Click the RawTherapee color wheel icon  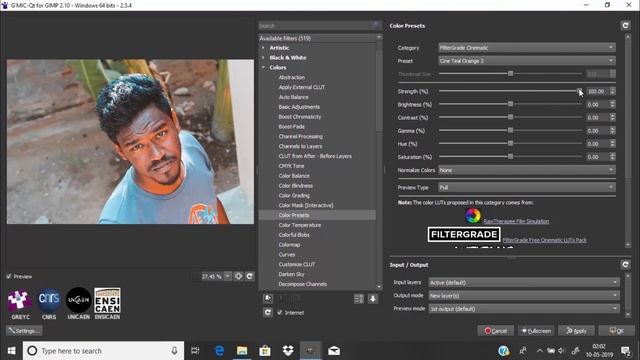(x=473, y=216)
